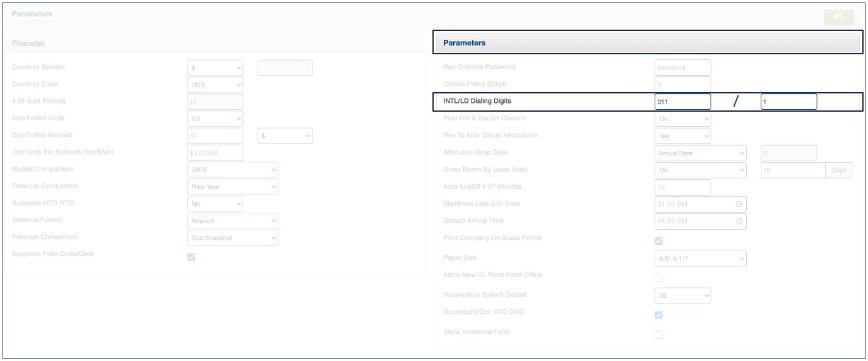Open Post Rm & Tax On Checkin dropdown
868x361 pixels.
pyautogui.click(x=682, y=119)
